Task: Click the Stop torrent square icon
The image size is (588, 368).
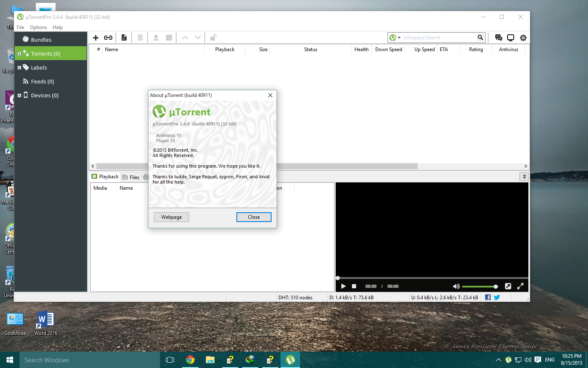Action: [x=169, y=38]
